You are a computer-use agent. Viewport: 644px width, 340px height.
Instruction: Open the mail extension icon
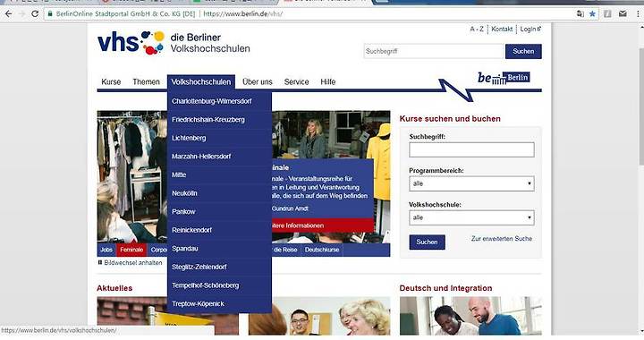pos(623,13)
